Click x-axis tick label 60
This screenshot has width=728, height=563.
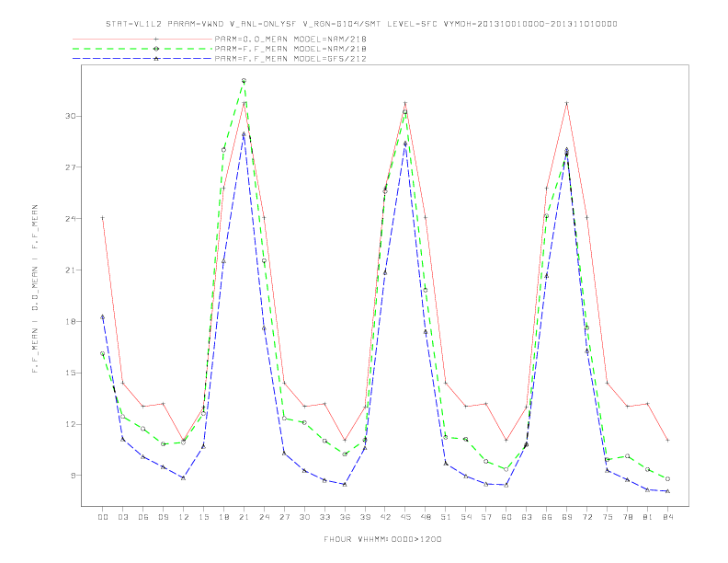tap(506, 517)
